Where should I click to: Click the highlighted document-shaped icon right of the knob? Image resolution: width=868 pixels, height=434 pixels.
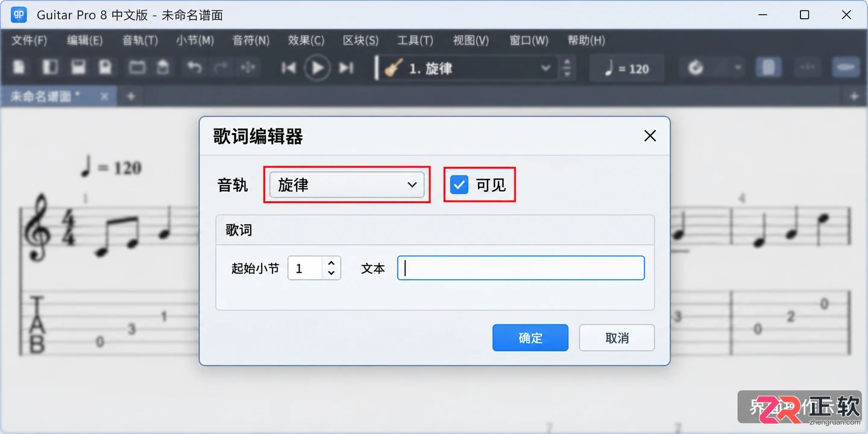coord(768,68)
